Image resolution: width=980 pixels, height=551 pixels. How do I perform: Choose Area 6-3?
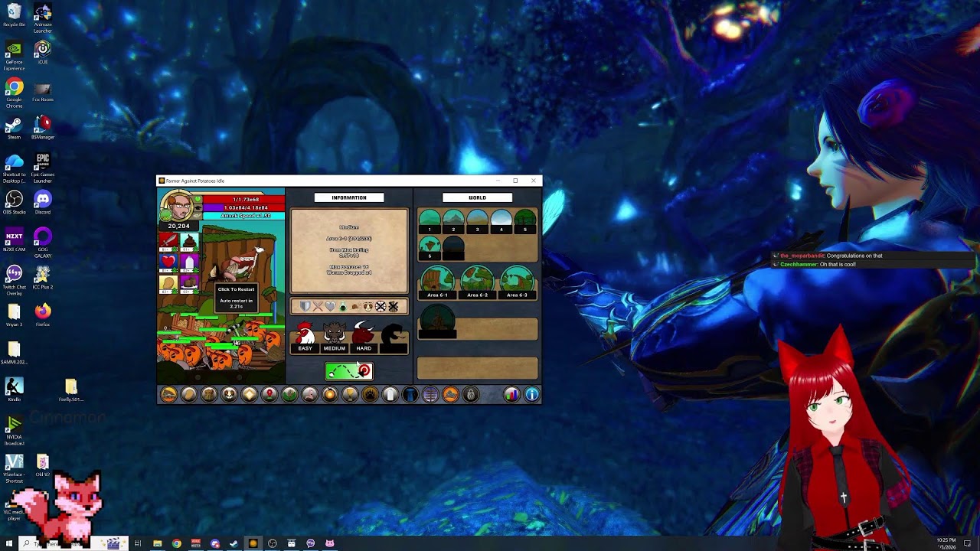click(517, 282)
